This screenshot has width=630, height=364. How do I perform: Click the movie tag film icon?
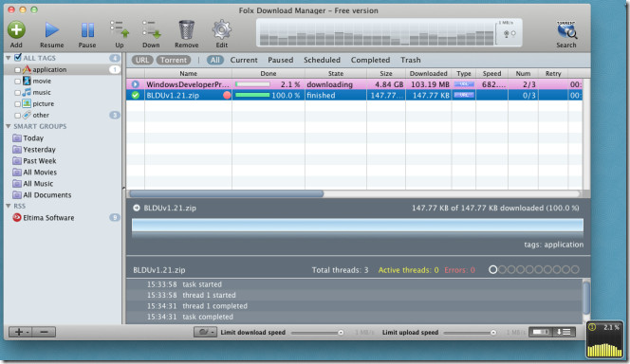27,81
